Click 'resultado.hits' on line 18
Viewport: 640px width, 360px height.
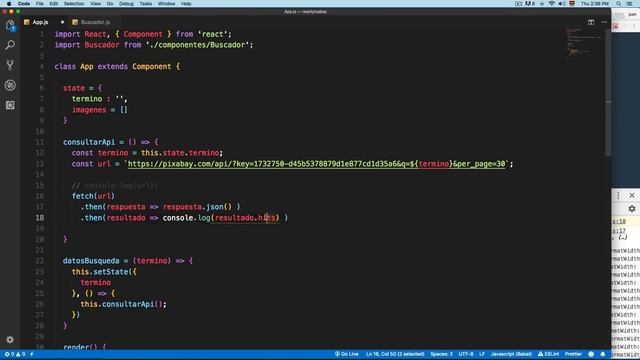[x=245, y=218]
